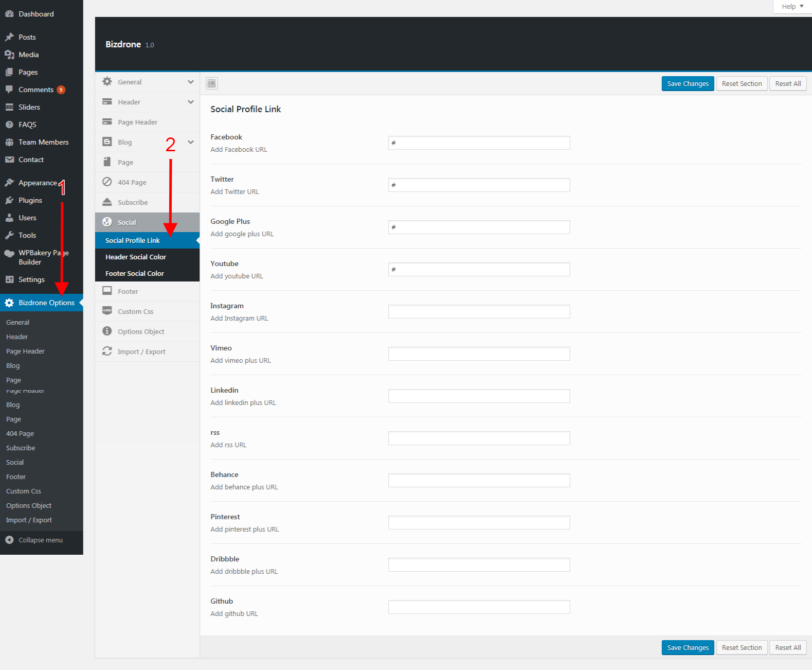This screenshot has height=670, width=812.
Task: Click the top Reset Section button
Action: tap(742, 83)
